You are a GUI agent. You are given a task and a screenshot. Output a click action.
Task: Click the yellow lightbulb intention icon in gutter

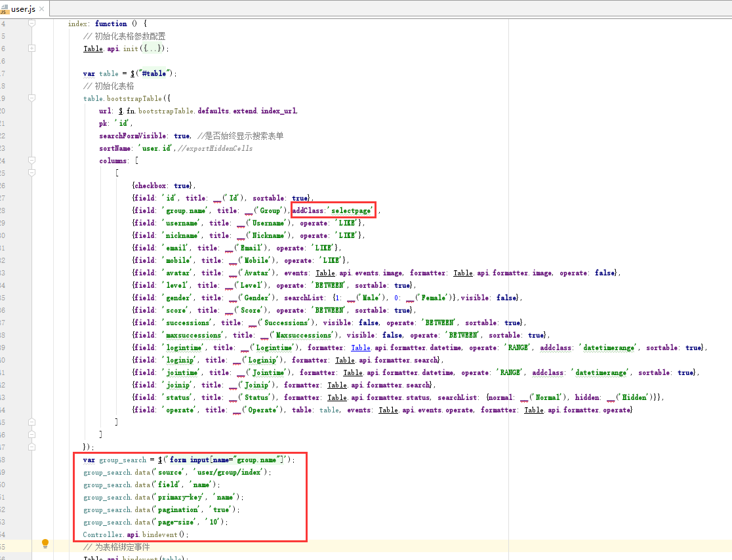click(x=45, y=543)
